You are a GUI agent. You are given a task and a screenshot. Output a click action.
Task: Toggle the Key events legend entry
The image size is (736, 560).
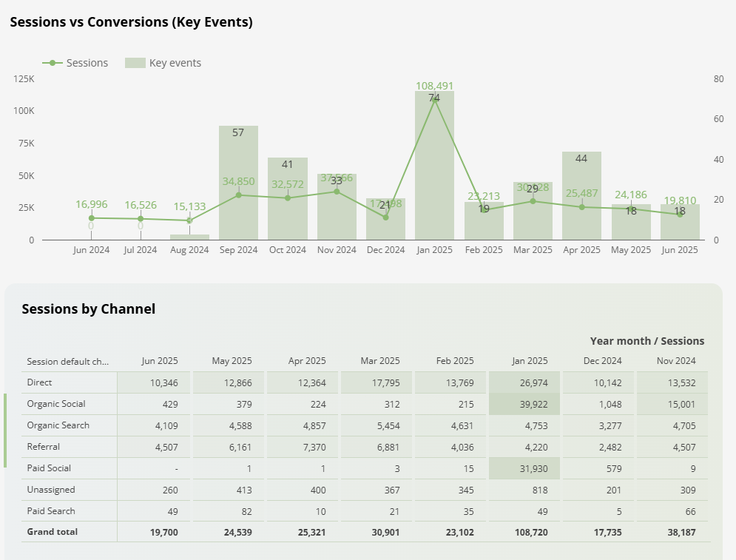173,63
